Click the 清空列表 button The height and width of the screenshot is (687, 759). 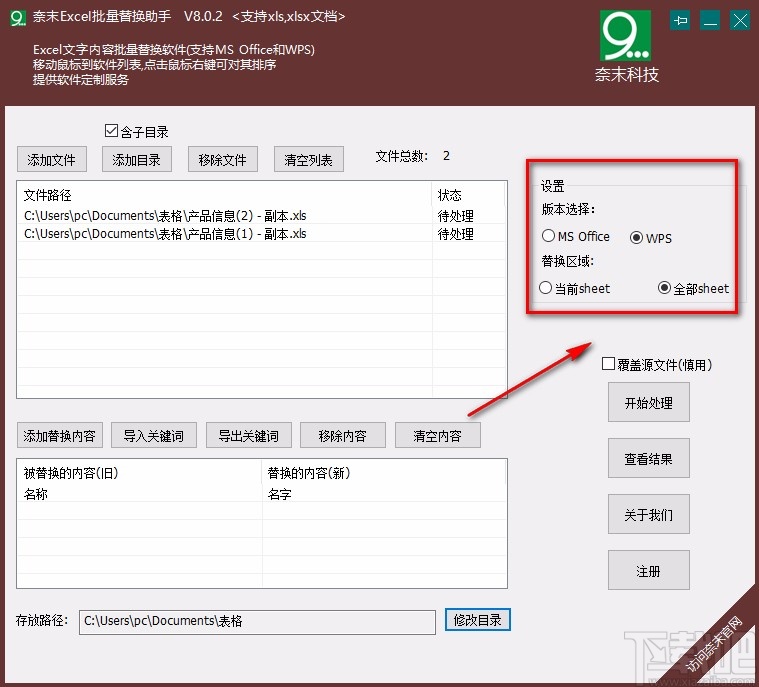309,159
